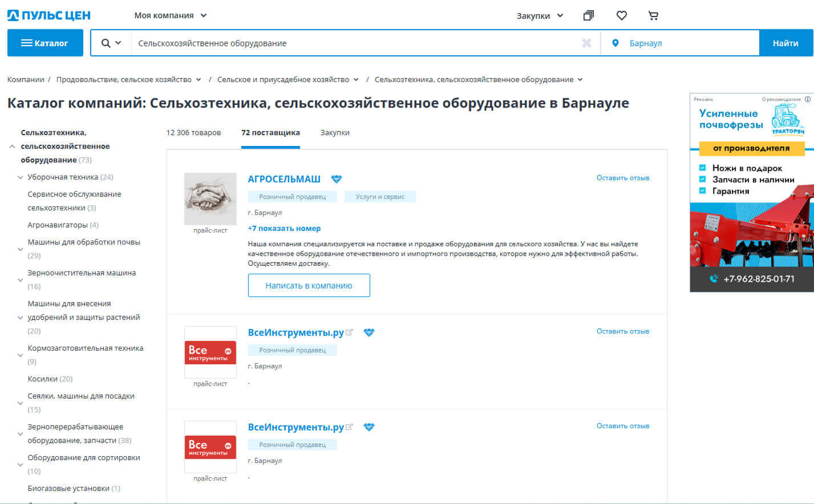Expand the 'Моя компания' dropdown
The image size is (814, 504).
[171, 15]
